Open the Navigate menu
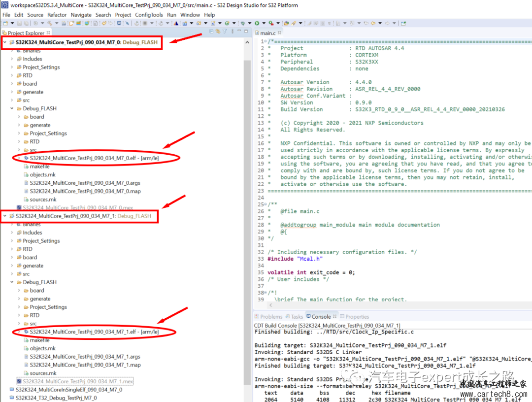 [81, 15]
